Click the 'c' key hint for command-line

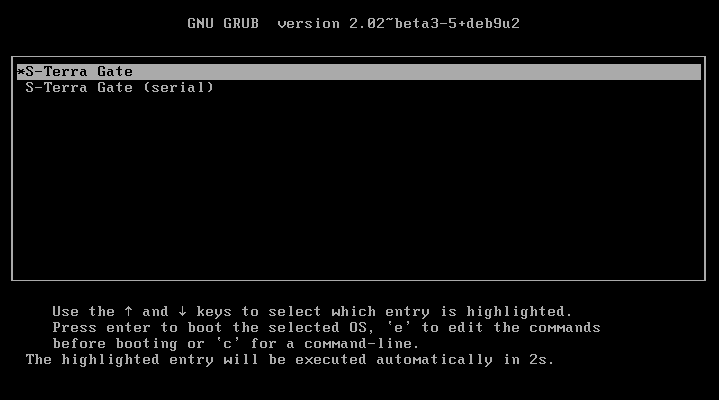click(x=227, y=344)
